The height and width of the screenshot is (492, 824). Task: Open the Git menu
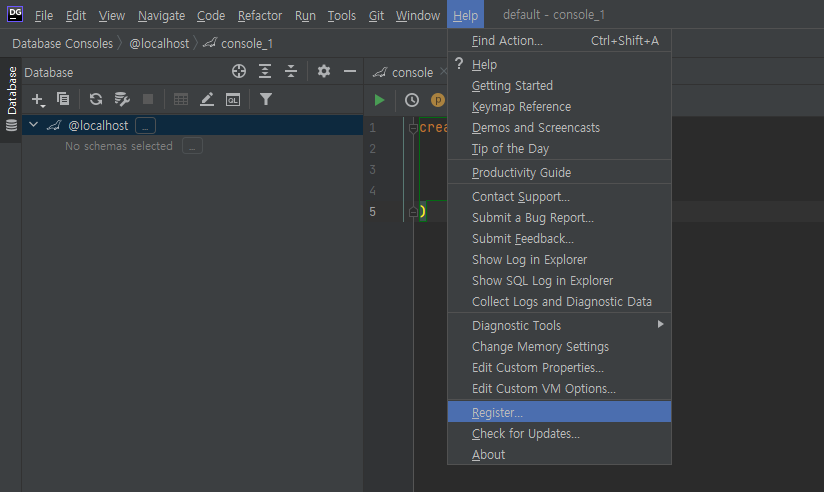pyautogui.click(x=376, y=16)
